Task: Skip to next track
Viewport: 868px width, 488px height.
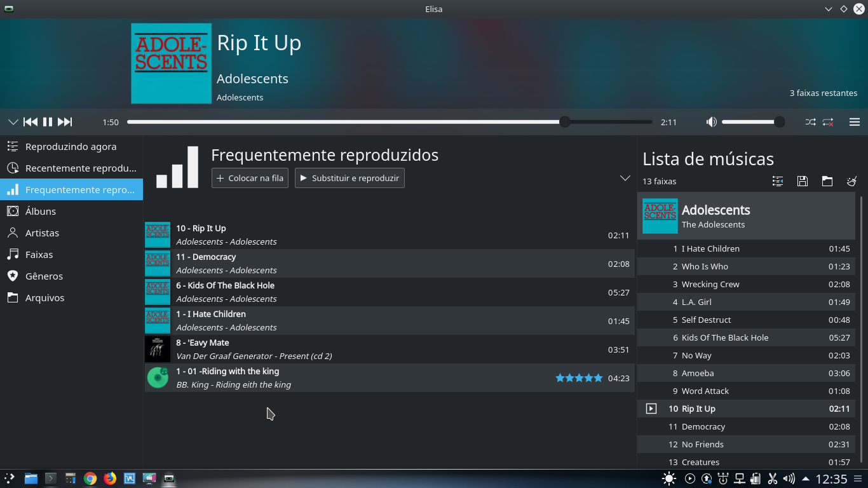Action: coord(64,122)
